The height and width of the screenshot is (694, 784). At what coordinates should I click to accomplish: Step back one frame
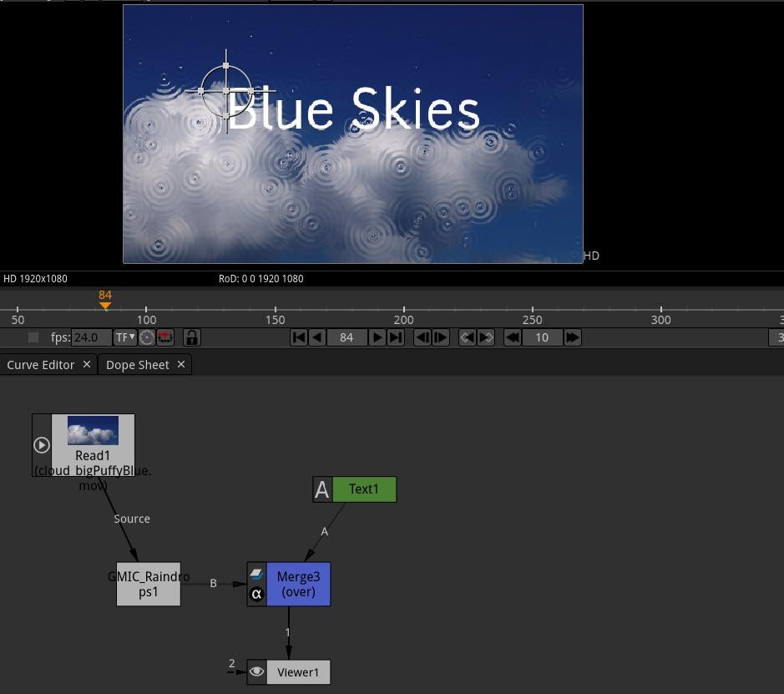(422, 337)
